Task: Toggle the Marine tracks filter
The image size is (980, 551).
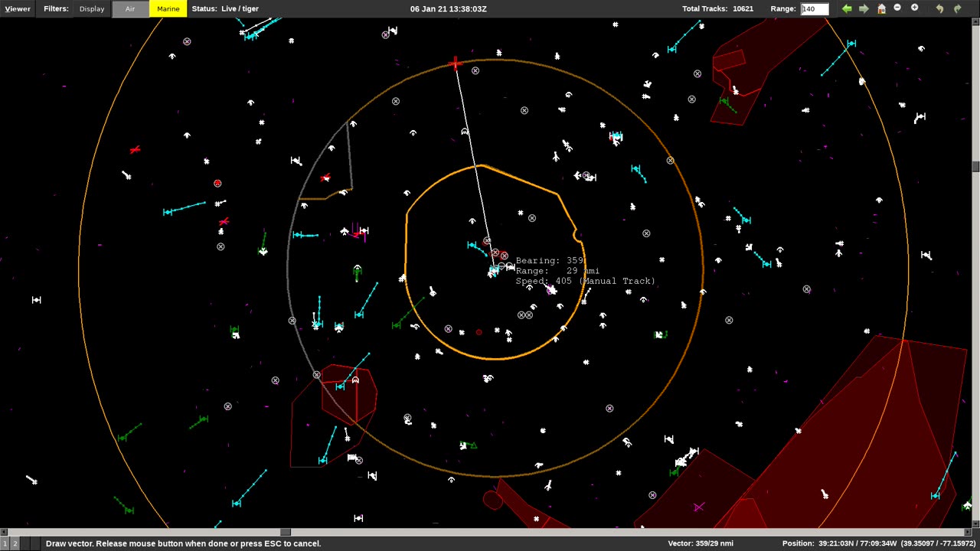Action: pos(168,9)
